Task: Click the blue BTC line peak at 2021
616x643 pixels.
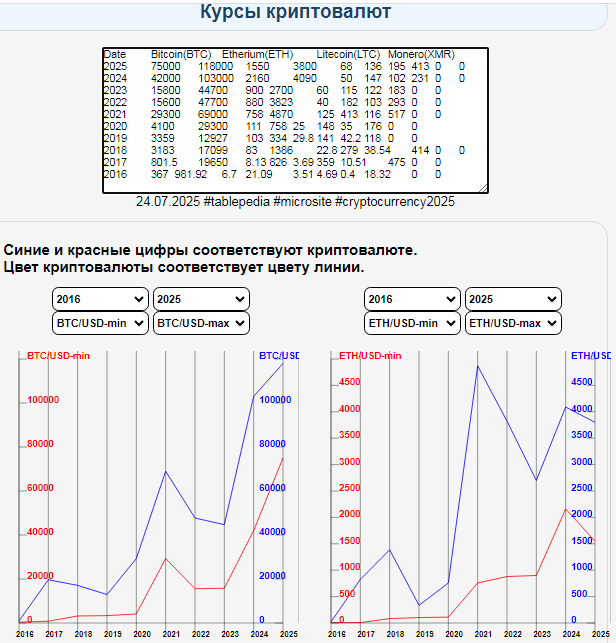Action: point(165,471)
